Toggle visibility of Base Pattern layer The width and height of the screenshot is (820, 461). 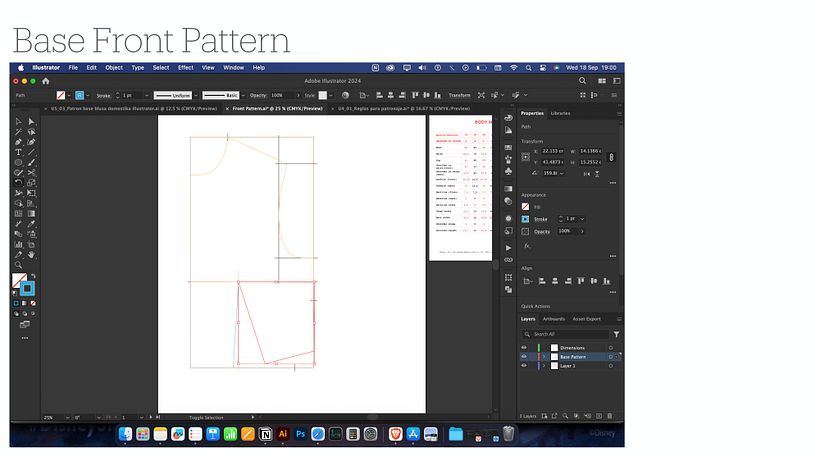(524, 356)
